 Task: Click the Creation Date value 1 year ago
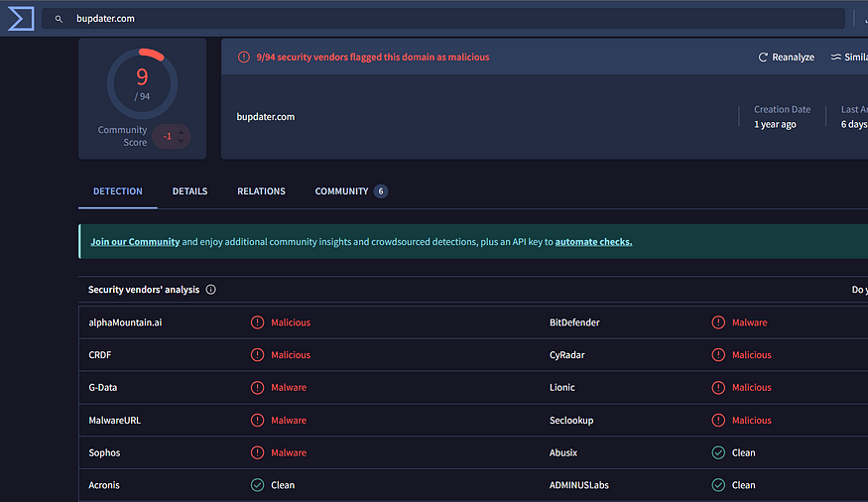(775, 124)
